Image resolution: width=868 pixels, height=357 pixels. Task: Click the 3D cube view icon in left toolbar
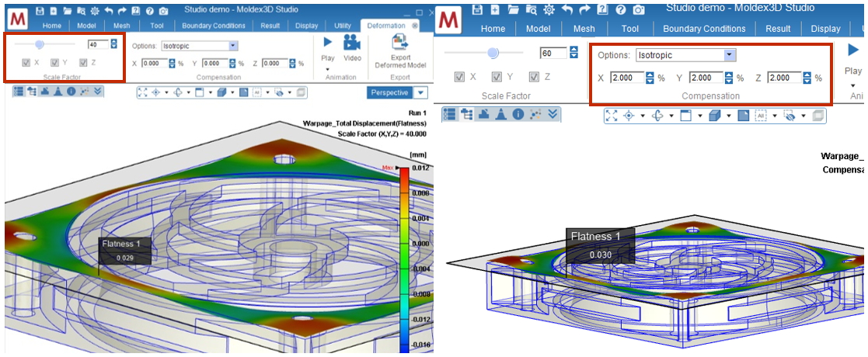pyautogui.click(x=221, y=93)
